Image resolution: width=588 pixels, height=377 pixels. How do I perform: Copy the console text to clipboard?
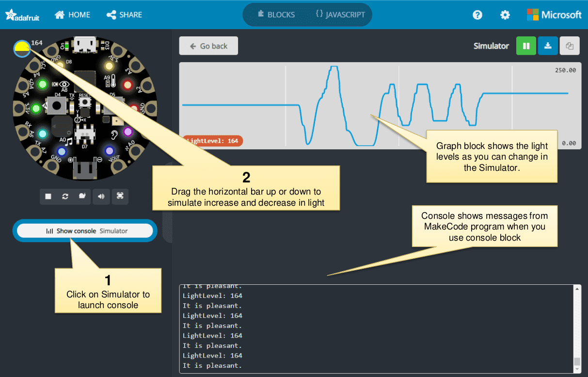[x=570, y=46]
